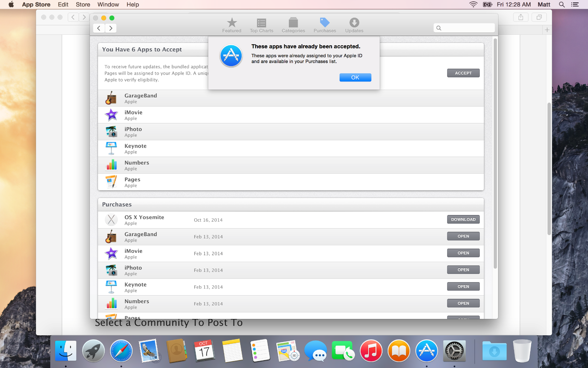Open System Preferences from the Dock

tap(454, 351)
